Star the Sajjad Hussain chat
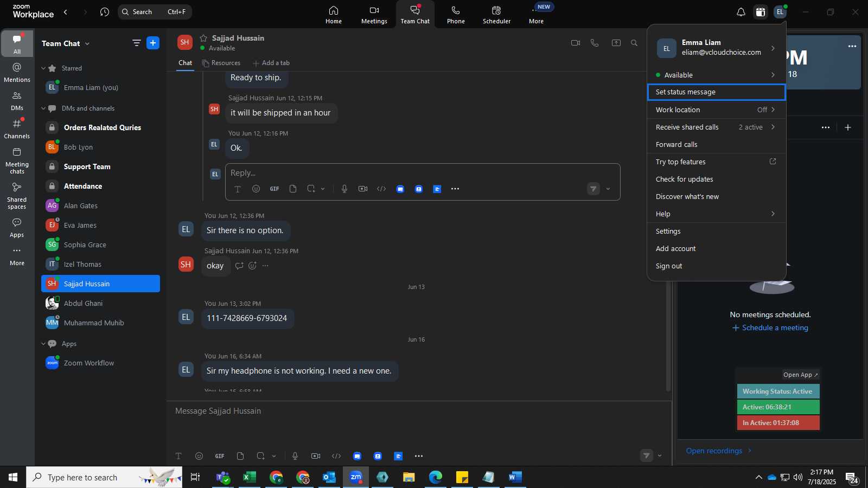The width and height of the screenshot is (868, 488). click(203, 38)
